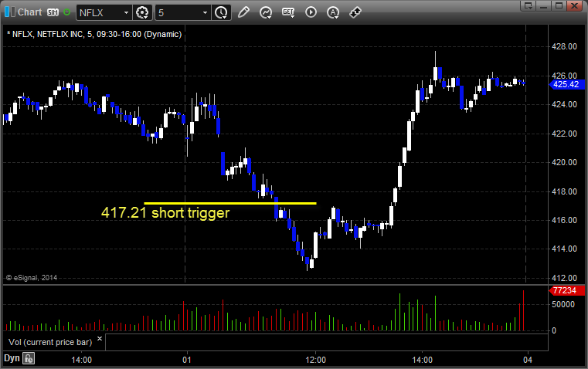Click the green connection status circle
This screenshot has height=369, width=588.
[x=66, y=12]
